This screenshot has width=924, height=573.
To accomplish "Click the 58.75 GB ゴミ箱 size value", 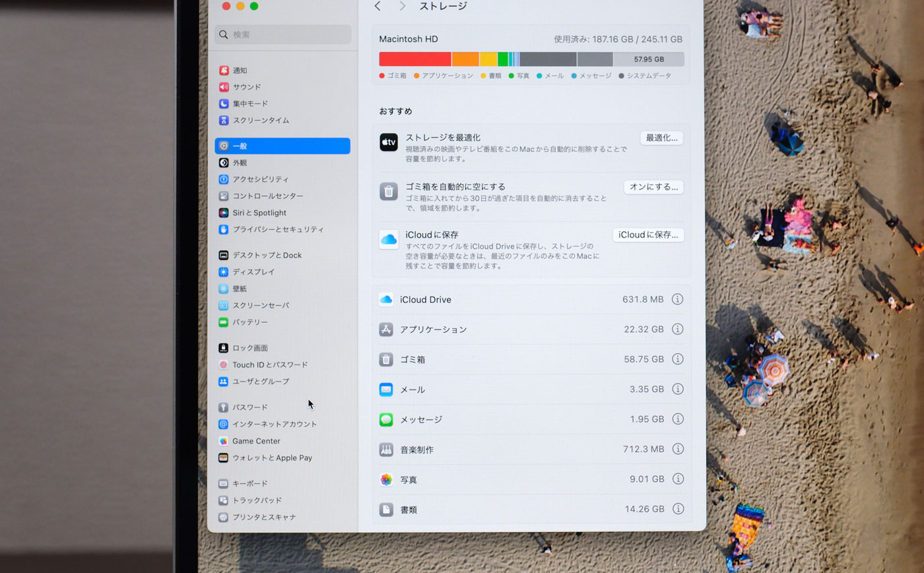I will click(644, 359).
